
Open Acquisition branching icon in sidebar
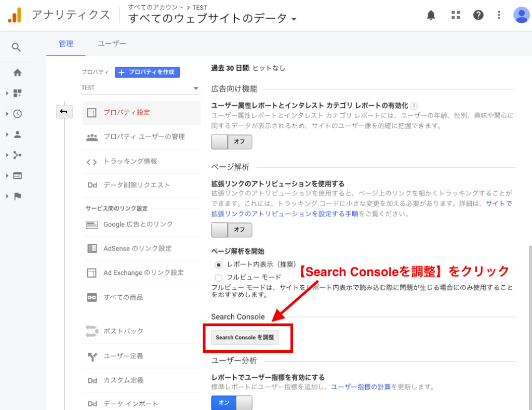pos(17,155)
